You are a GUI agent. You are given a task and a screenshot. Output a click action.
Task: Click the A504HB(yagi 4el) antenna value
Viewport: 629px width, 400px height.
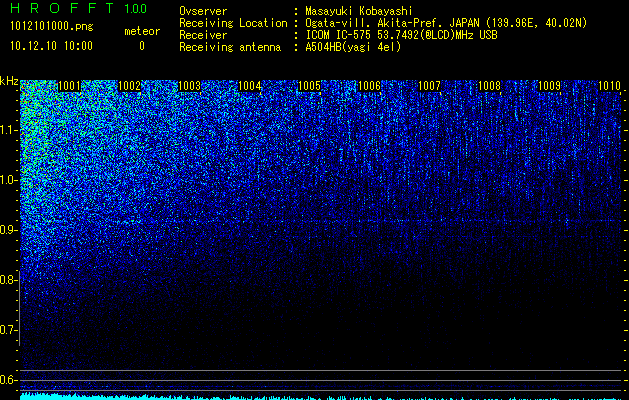(x=353, y=47)
